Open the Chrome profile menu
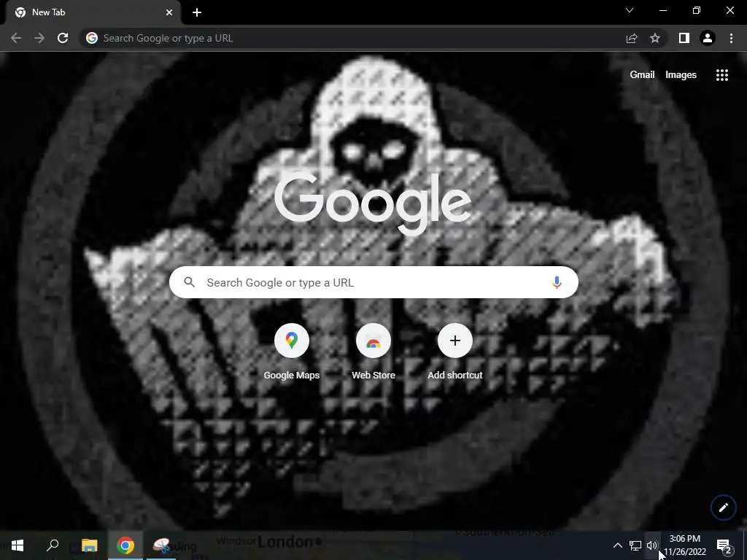Viewport: 747px width, 560px height. coord(708,38)
